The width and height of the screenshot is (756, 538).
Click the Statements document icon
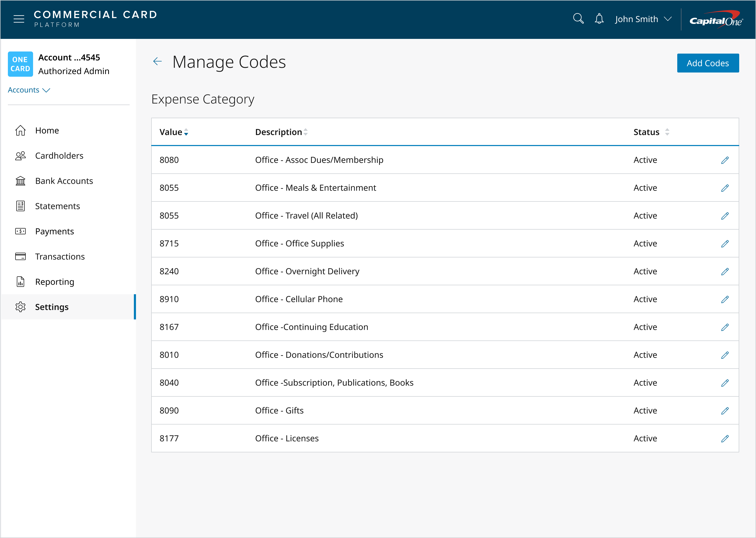(20, 206)
